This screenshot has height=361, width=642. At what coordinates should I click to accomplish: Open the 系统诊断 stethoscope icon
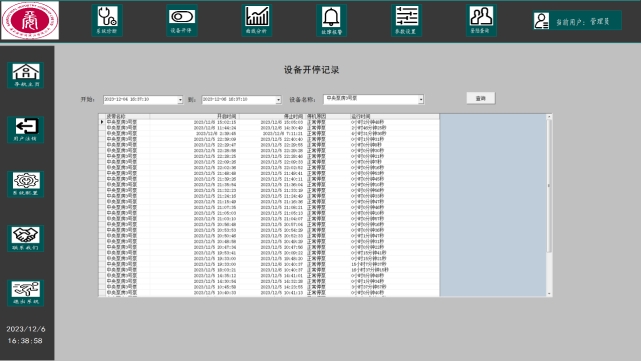click(x=107, y=20)
